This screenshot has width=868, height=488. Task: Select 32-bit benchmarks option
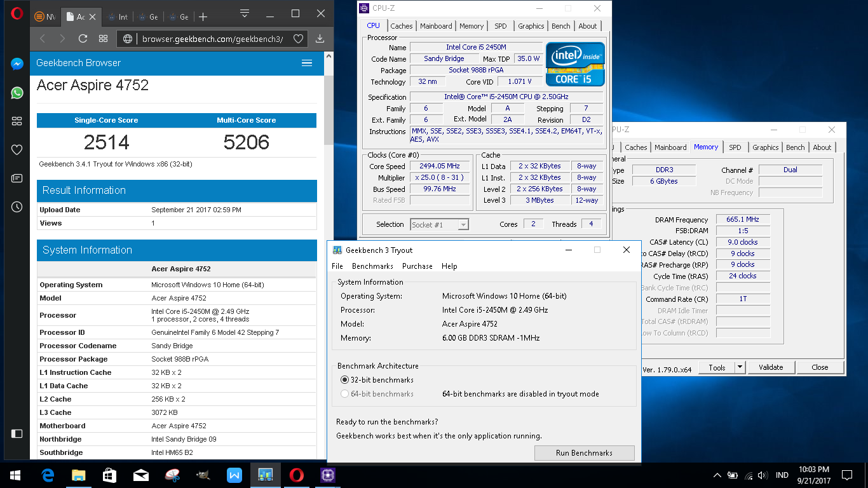pyautogui.click(x=377, y=380)
